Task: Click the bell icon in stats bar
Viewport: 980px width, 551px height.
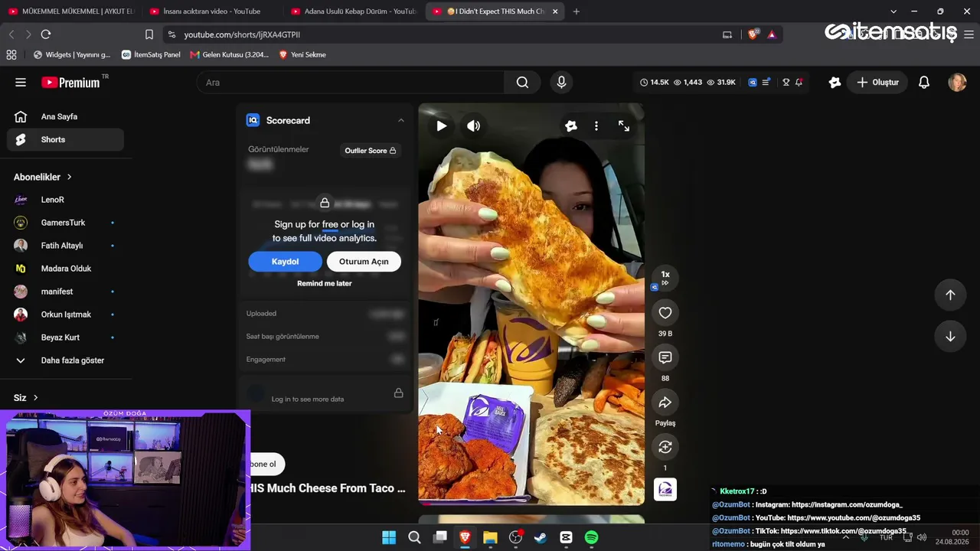Action: coord(799,83)
